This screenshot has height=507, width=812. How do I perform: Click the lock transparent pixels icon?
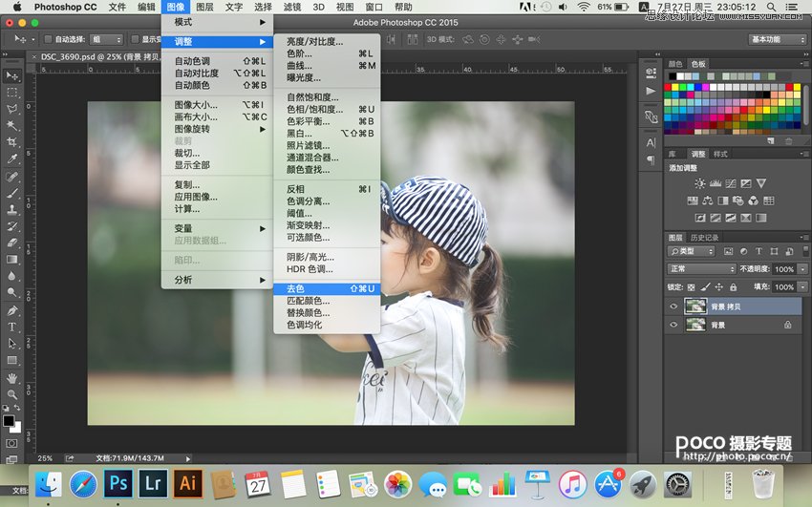tap(691, 287)
